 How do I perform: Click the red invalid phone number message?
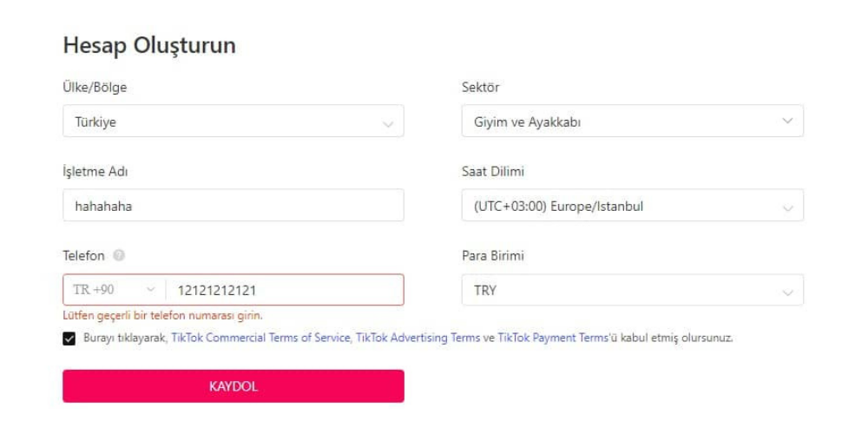click(162, 315)
